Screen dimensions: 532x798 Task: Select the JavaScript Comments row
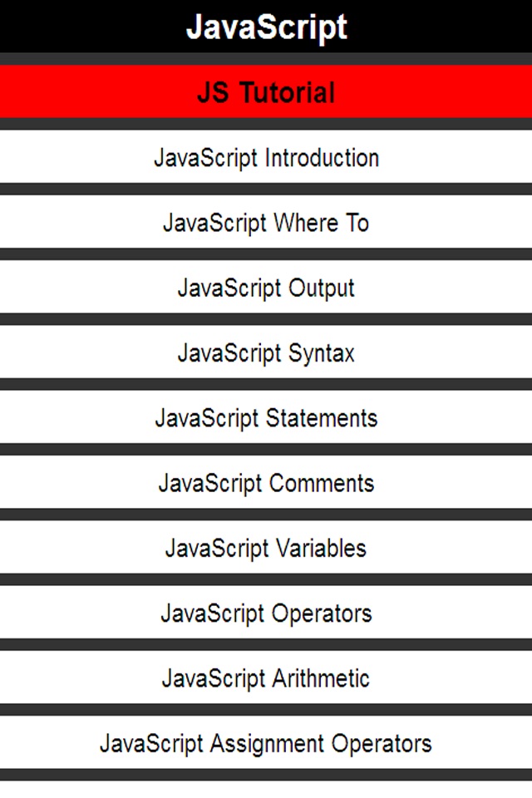pyautogui.click(x=266, y=483)
